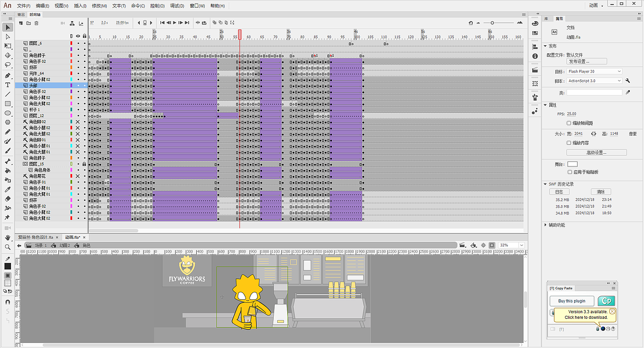Expand the 辅助功能 section
This screenshot has width=644, height=348.
coord(545,225)
